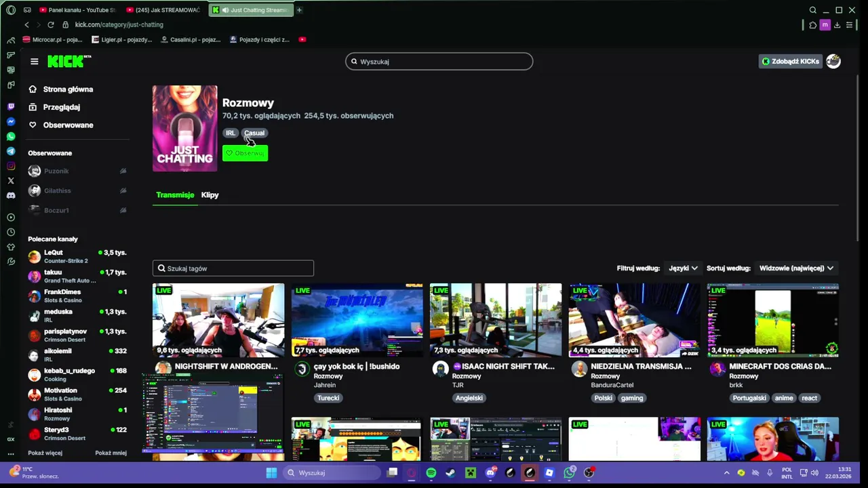Open X (Twitter) in the Opera sidebar
This screenshot has height=488, width=868.
coord(11,181)
